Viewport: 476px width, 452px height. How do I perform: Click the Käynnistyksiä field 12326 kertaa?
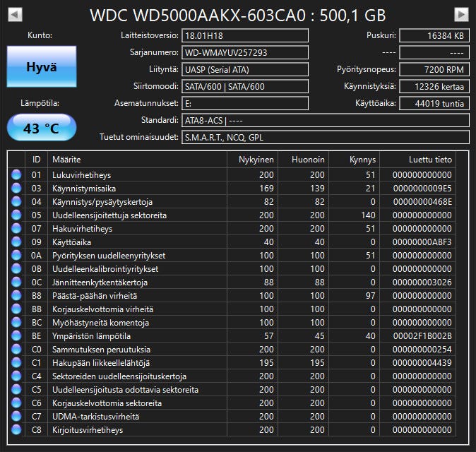click(434, 86)
